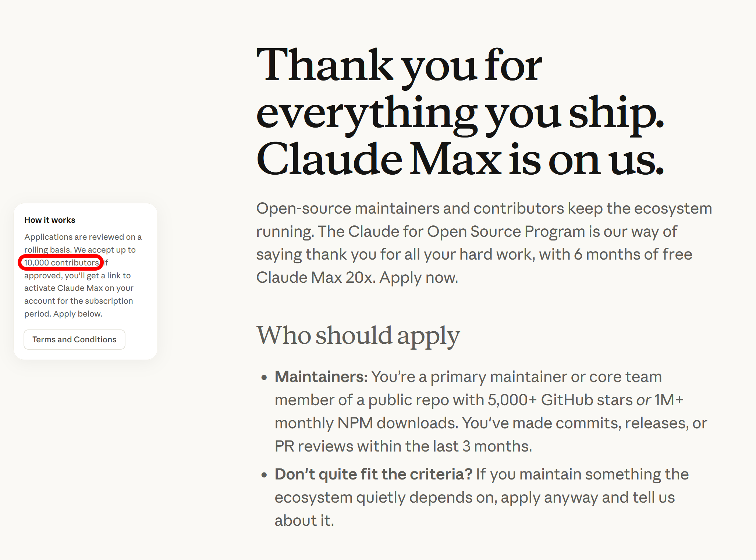Viewport: 756px width, 560px height.
Task: Click the "Claude Max is on us." headline
Action: (x=460, y=159)
